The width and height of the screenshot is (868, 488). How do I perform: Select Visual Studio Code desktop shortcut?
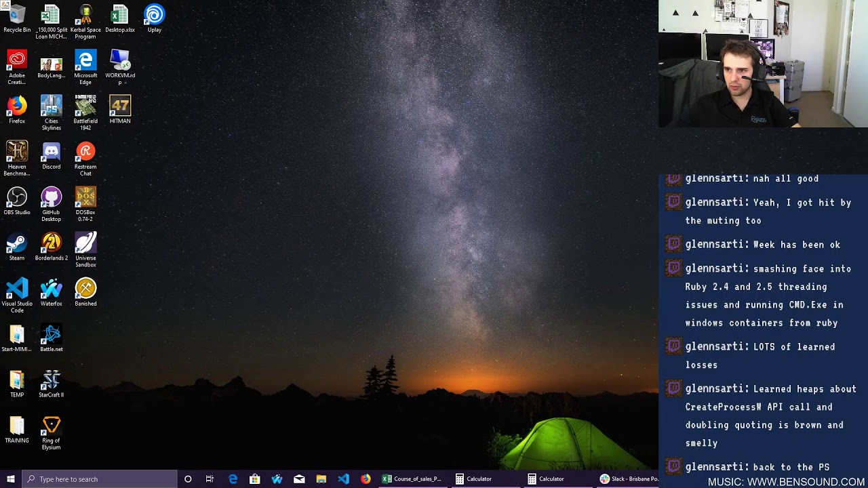(17, 296)
